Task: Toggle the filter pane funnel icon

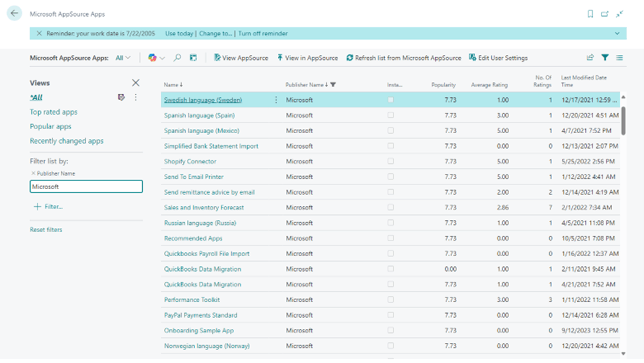Action: point(605,58)
